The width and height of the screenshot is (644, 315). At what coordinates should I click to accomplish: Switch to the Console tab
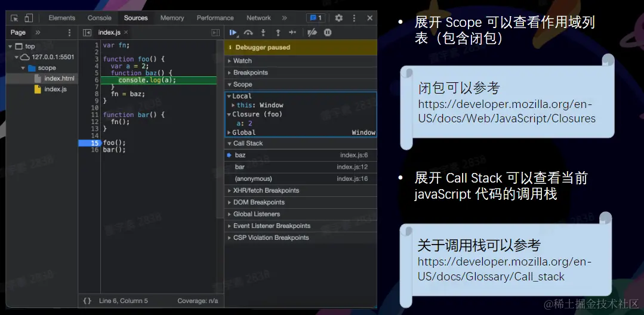coord(100,18)
